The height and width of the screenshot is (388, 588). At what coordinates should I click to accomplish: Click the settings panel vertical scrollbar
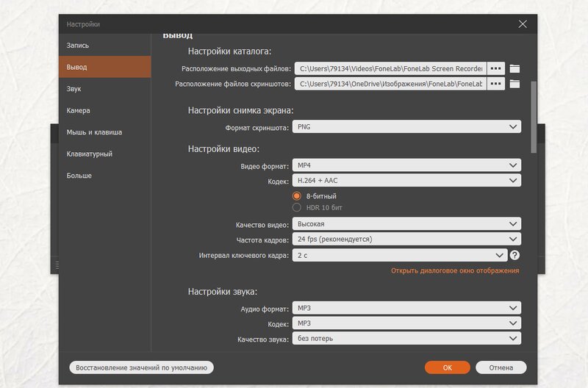(534, 117)
